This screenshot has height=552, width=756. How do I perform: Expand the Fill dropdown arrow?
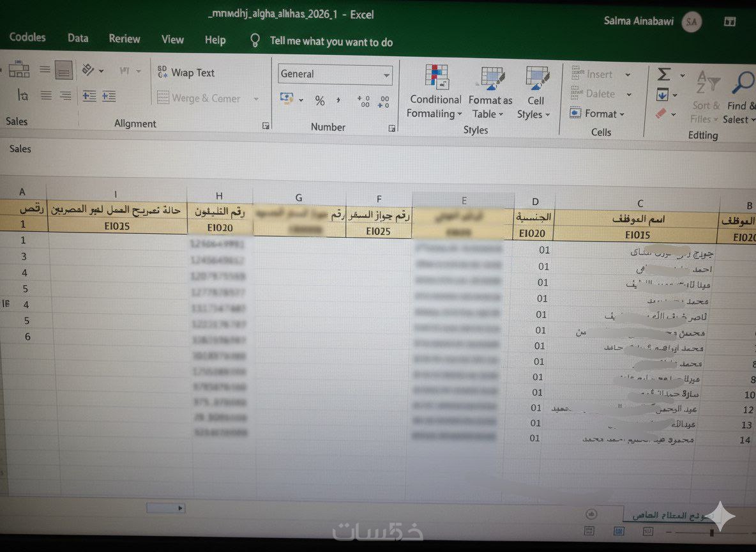coord(674,96)
